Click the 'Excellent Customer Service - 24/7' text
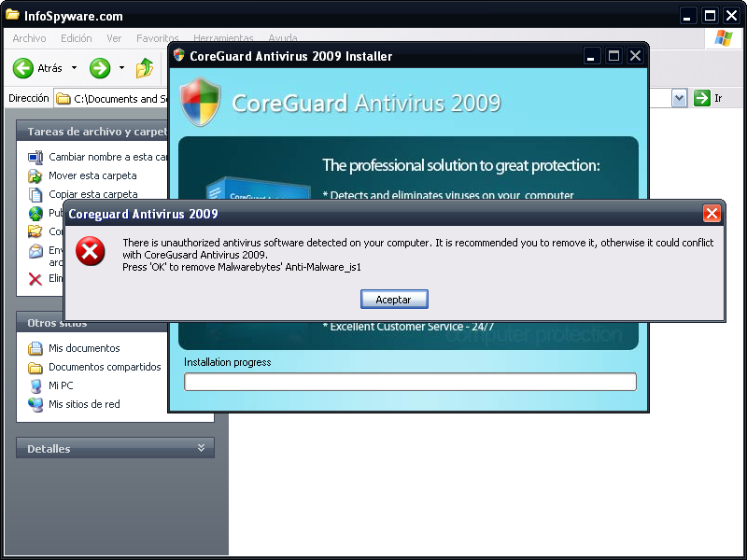This screenshot has height=560, width=747. point(408,327)
